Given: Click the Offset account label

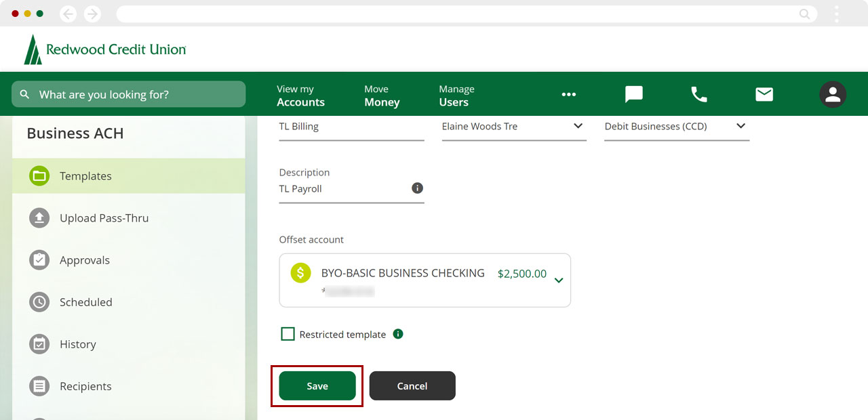Looking at the screenshot, I should tap(311, 240).
